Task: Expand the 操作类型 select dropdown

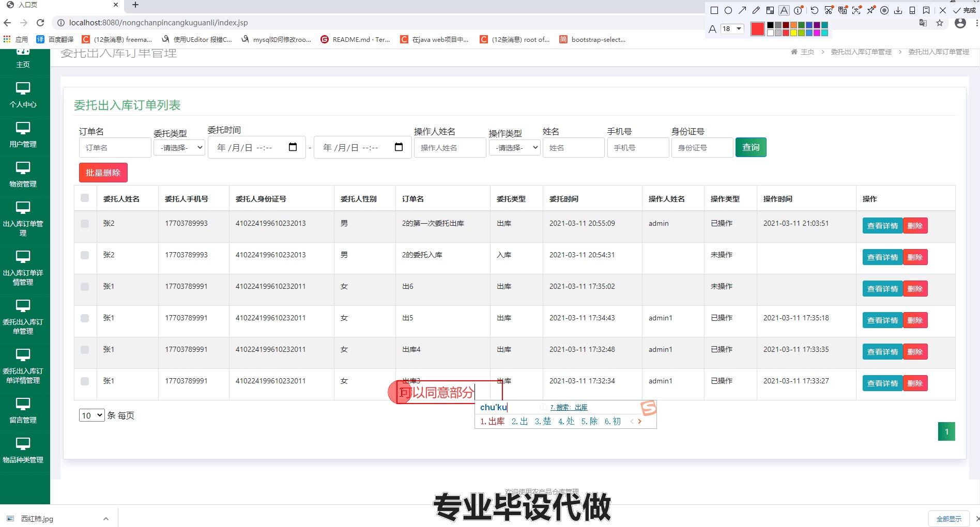Action: (514, 148)
